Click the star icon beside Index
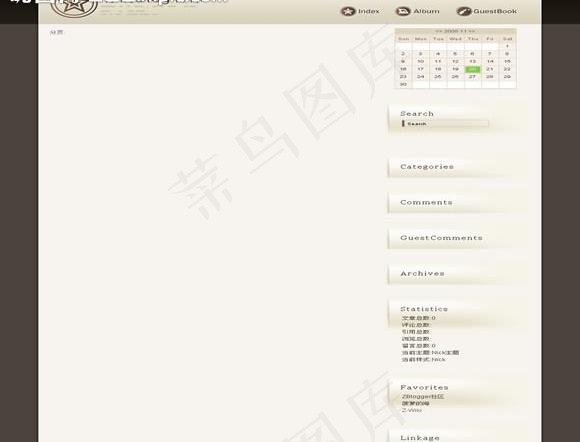The image size is (580, 442). (348, 11)
